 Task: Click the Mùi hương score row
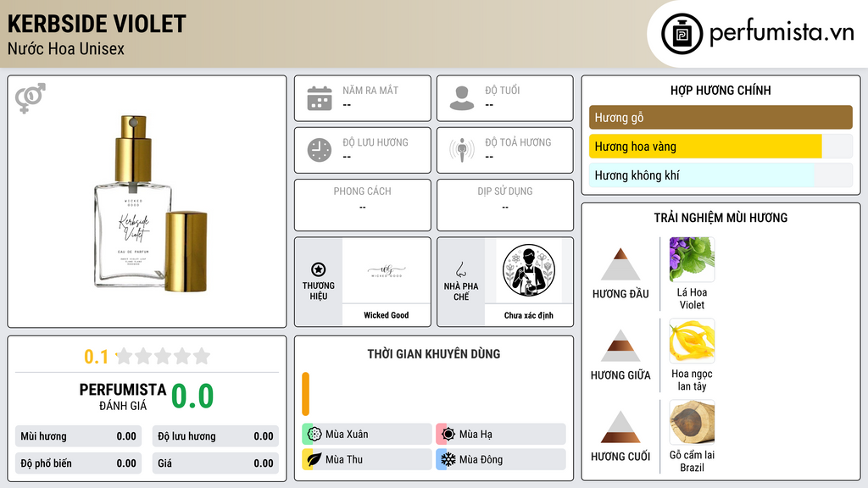pos(78,436)
